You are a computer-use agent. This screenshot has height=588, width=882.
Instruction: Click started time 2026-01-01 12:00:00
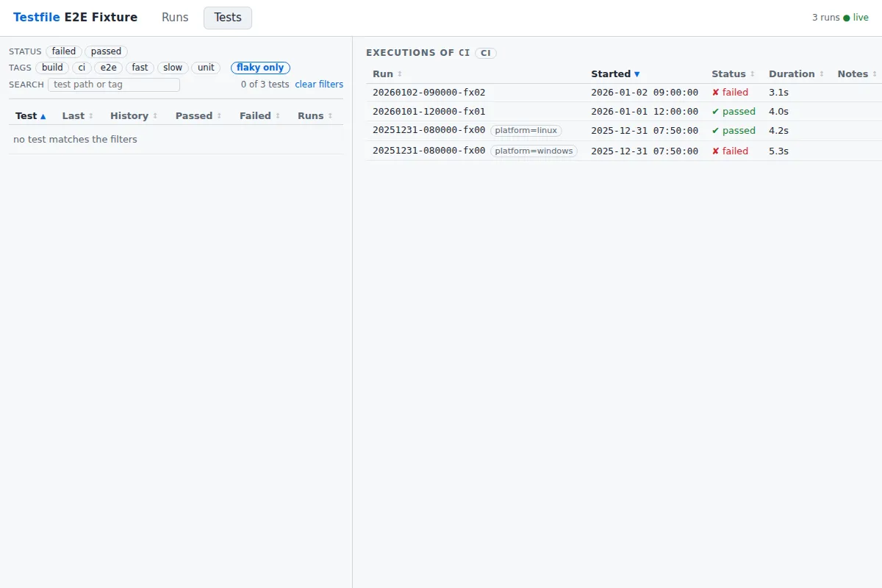pos(645,112)
